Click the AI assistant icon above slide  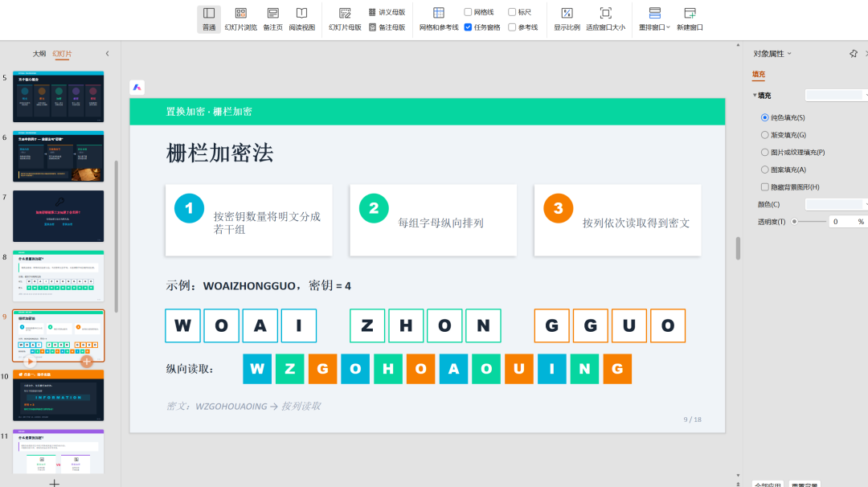click(x=137, y=88)
